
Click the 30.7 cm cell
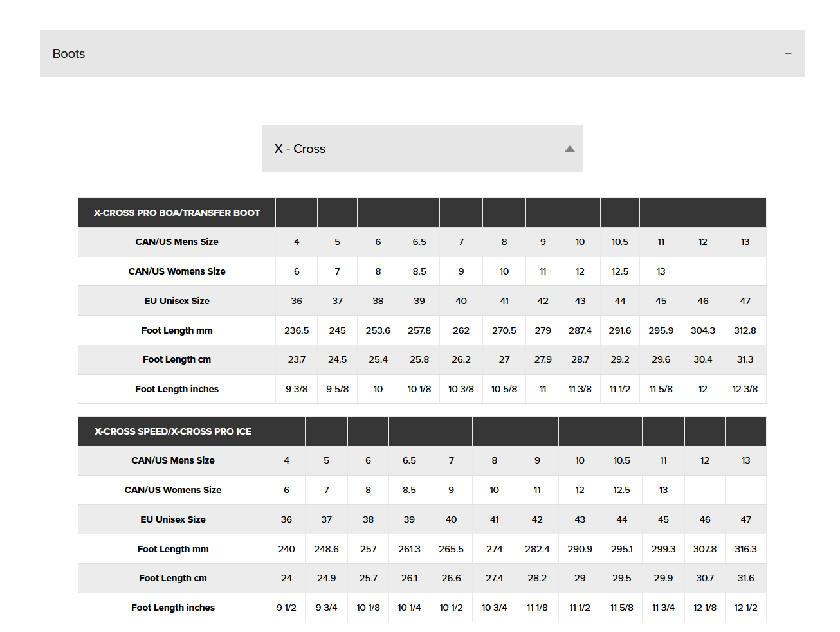coord(705,578)
